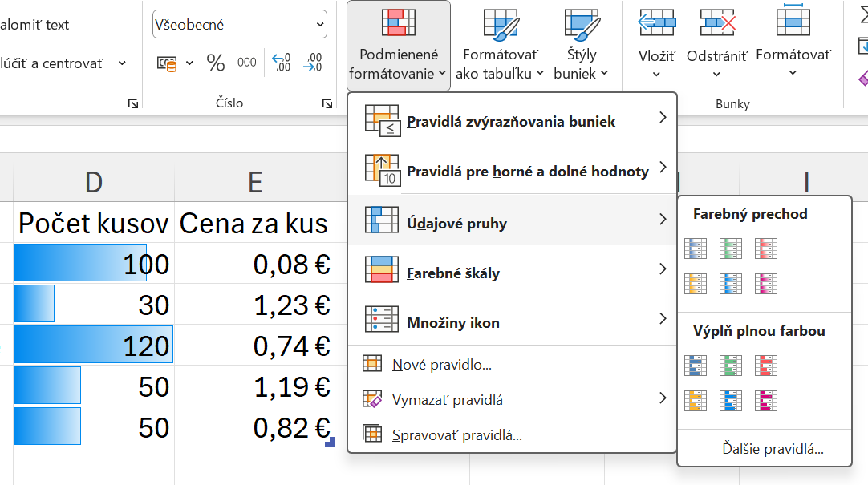
Task: Click Zlúčiť a centrovať button
Action: pos(51,63)
